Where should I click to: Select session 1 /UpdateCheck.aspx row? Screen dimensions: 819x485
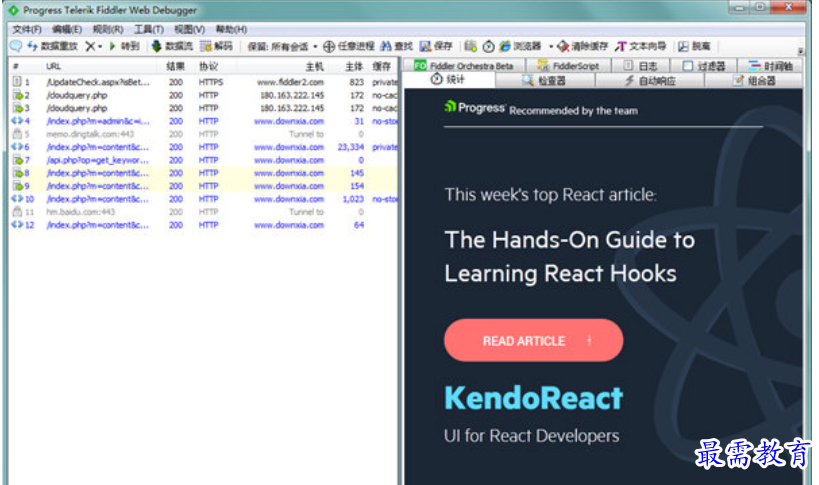tap(204, 82)
